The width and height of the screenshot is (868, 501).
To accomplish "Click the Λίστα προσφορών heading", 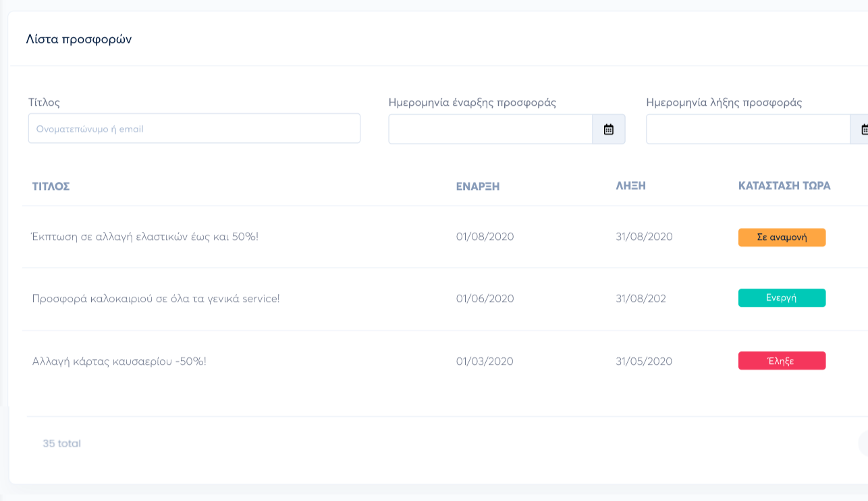I will 79,39.
